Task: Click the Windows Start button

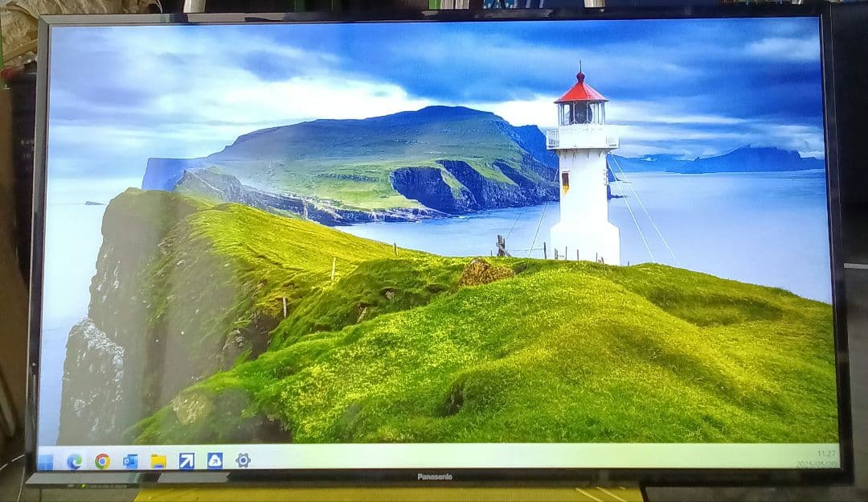Action: point(46,460)
